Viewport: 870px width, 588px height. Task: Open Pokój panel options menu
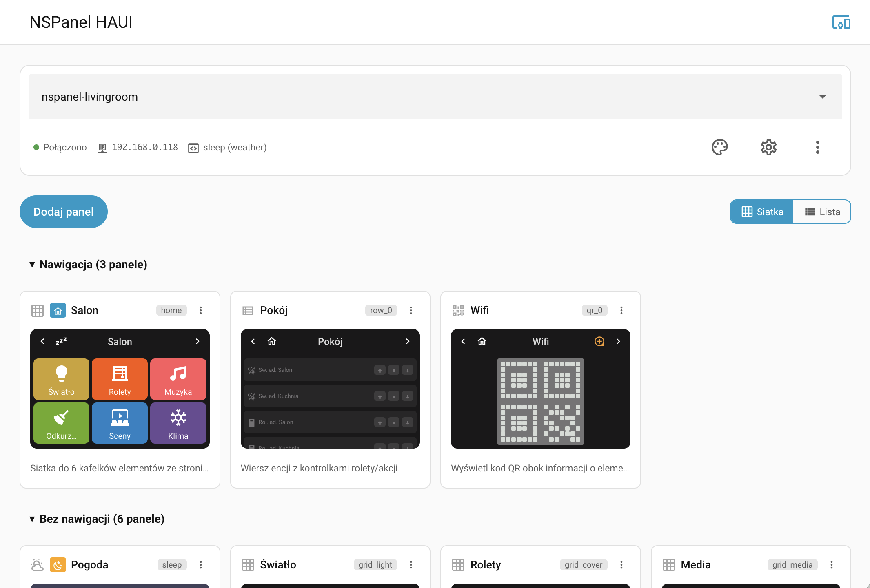point(411,310)
